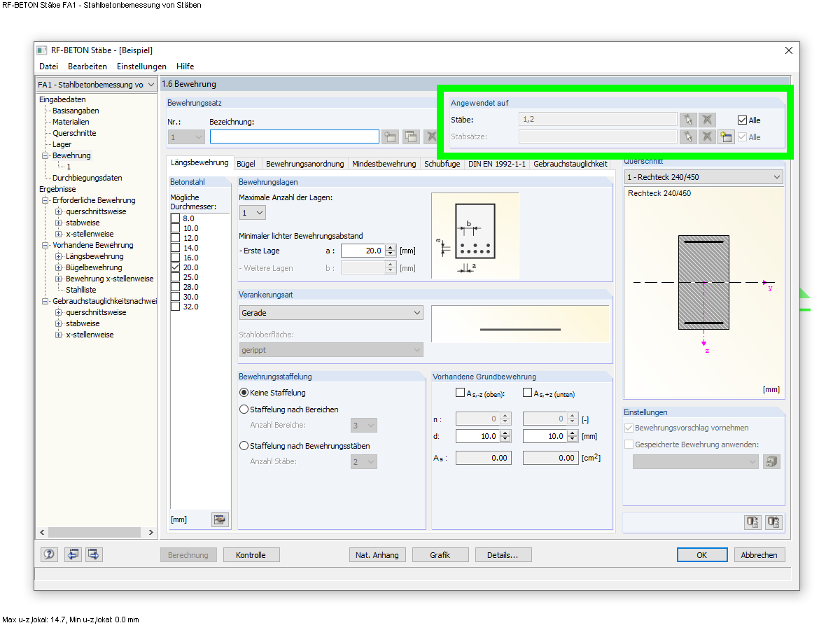Viewport: 840px width, 630px height.
Task: Open the rebar diameter edit icon below Betonstahl list
Action: (220, 519)
